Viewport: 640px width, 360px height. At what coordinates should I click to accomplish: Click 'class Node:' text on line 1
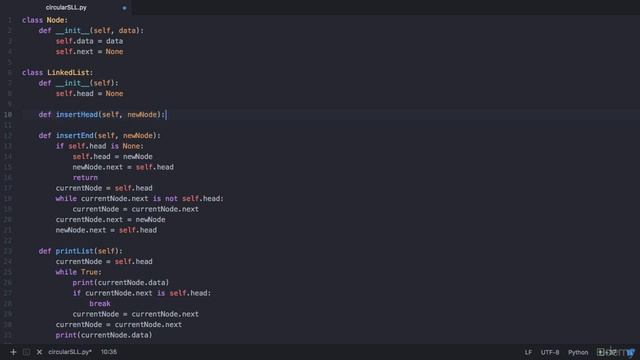point(45,20)
